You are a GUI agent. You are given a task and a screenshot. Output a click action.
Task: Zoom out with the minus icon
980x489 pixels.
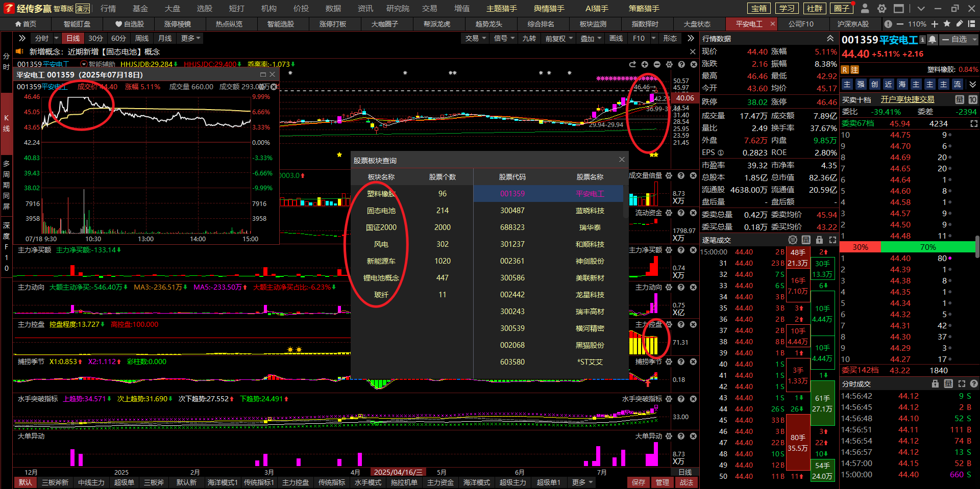(x=899, y=24)
